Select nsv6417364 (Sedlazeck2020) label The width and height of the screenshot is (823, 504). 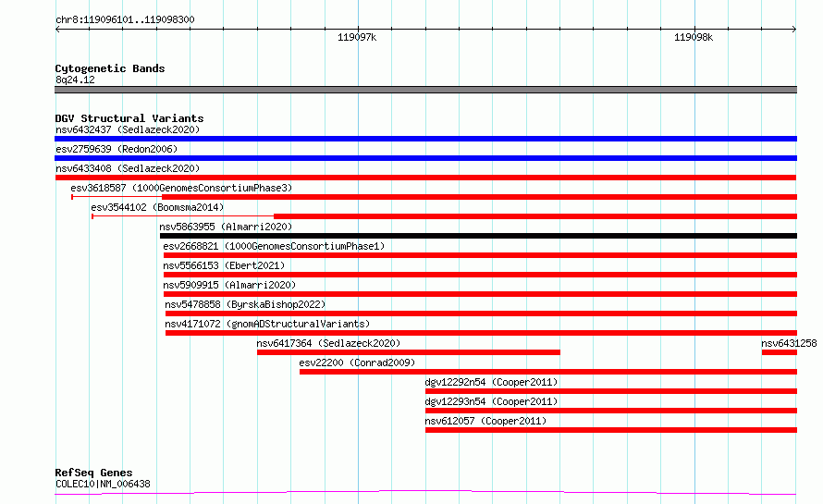(x=328, y=343)
